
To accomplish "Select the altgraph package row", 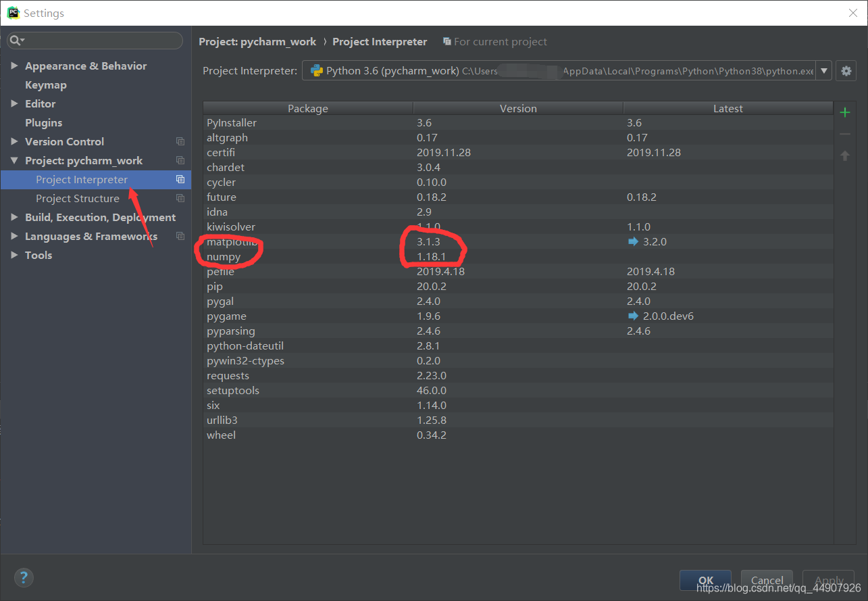I will [518, 137].
